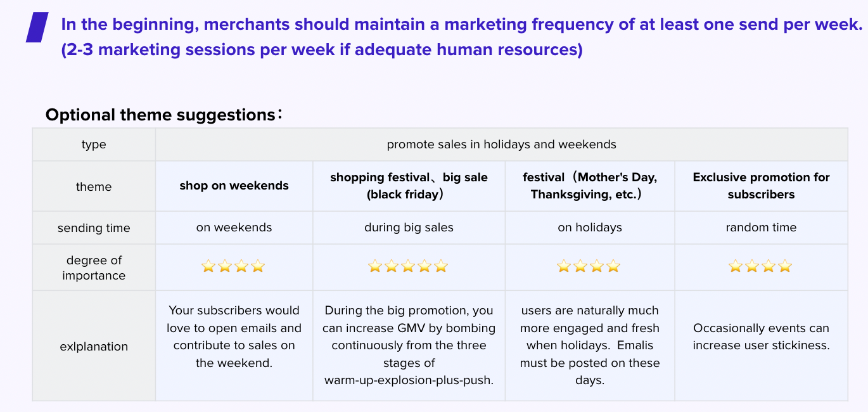Click the star rating for exclusive subscriber promotion

(760, 266)
